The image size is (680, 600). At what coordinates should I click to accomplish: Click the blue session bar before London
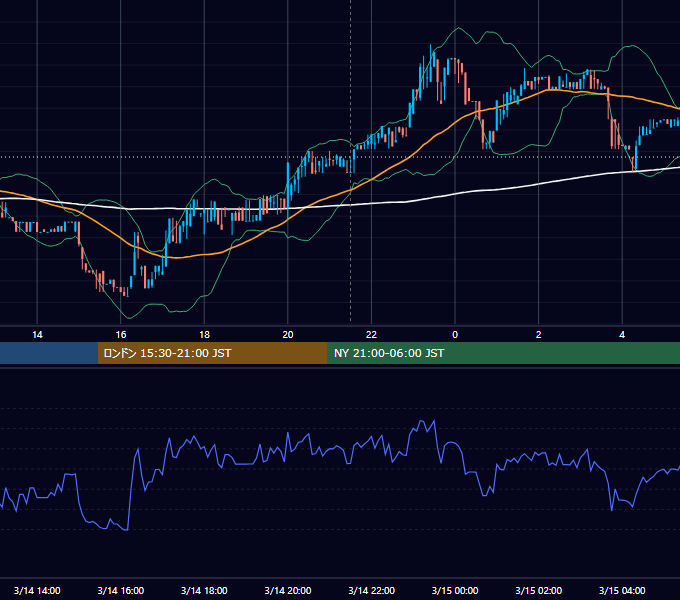(x=49, y=353)
